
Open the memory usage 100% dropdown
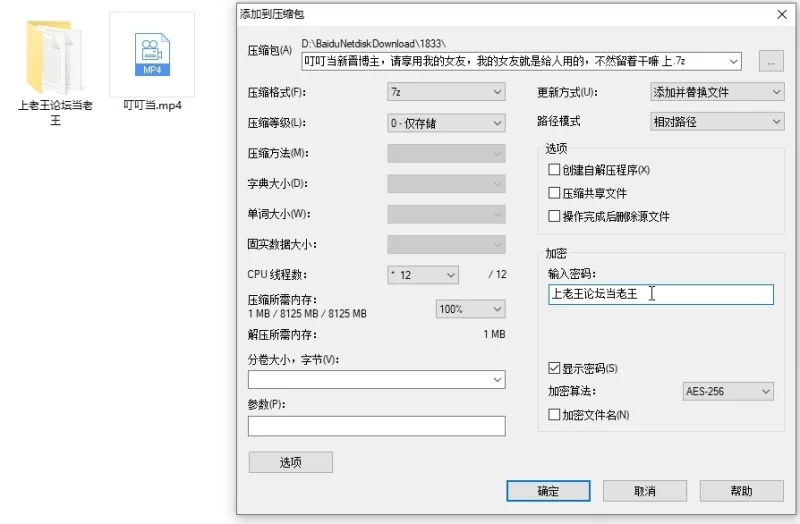click(470, 309)
